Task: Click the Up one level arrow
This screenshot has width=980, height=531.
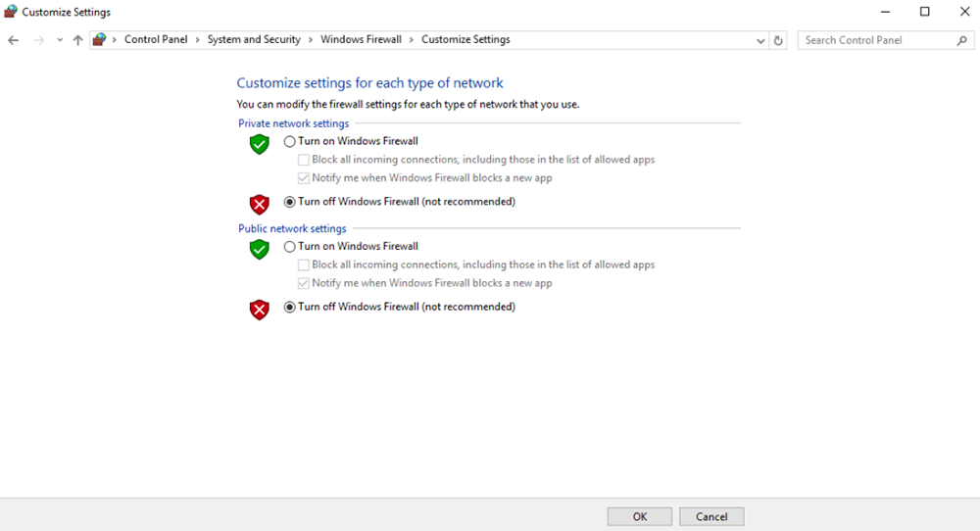Action: 78,40
